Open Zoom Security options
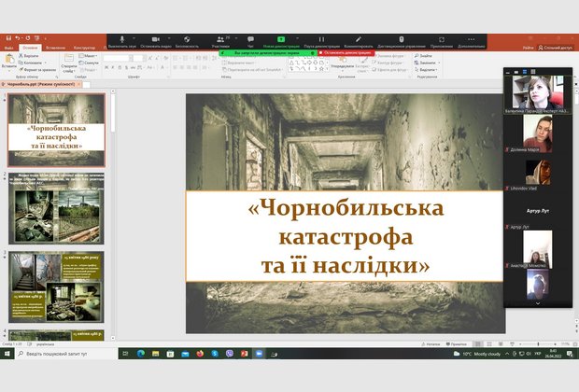This screenshot has height=392, width=579. pos(187,42)
